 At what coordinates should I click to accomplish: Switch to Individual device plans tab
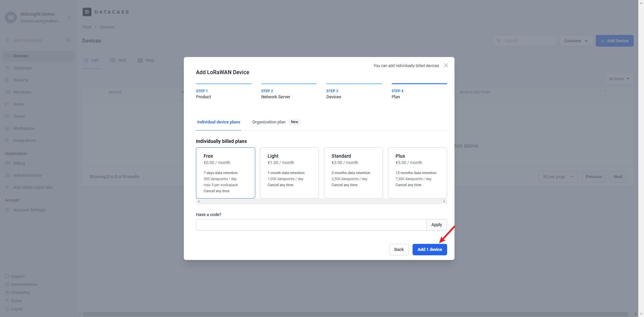(x=218, y=122)
